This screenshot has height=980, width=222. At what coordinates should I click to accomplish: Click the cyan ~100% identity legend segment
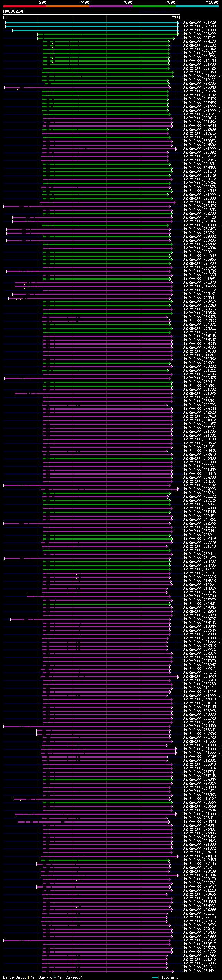point(197,6)
